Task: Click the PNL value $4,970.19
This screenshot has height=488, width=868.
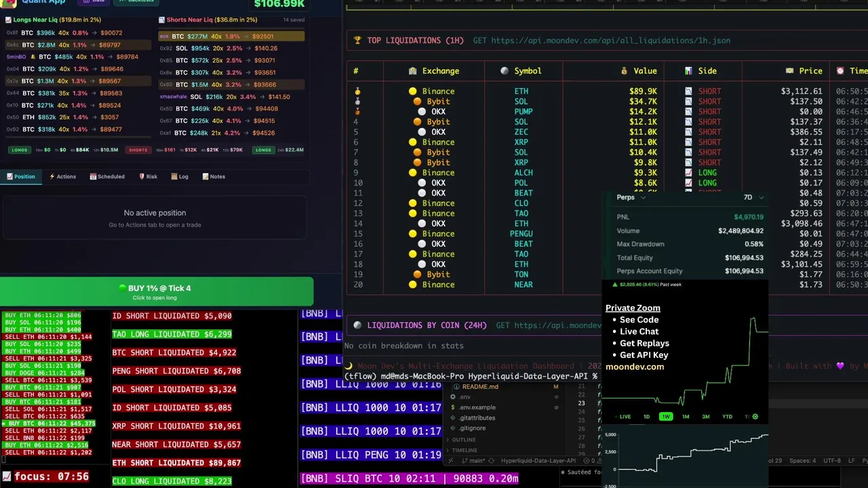Action: (749, 217)
